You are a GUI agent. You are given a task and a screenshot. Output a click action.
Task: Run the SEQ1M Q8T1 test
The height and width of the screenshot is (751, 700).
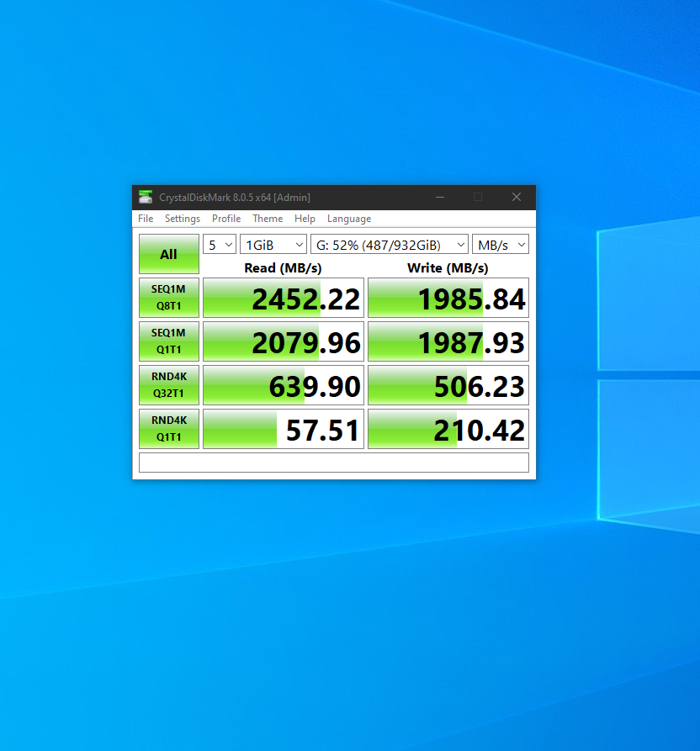click(x=168, y=298)
